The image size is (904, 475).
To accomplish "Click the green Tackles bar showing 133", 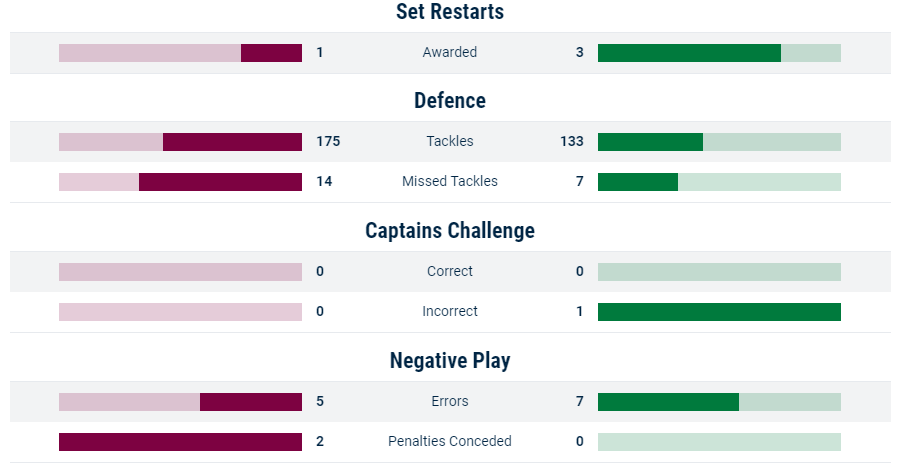I will tap(719, 142).
